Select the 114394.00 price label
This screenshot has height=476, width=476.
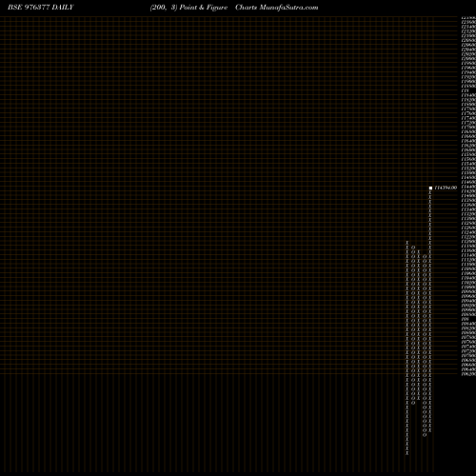446,188
